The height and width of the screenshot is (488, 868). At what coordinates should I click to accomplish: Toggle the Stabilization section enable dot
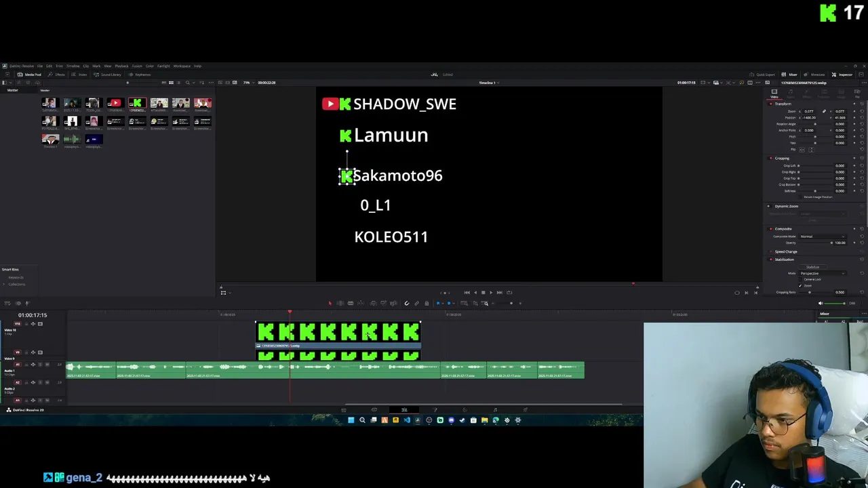pos(771,260)
